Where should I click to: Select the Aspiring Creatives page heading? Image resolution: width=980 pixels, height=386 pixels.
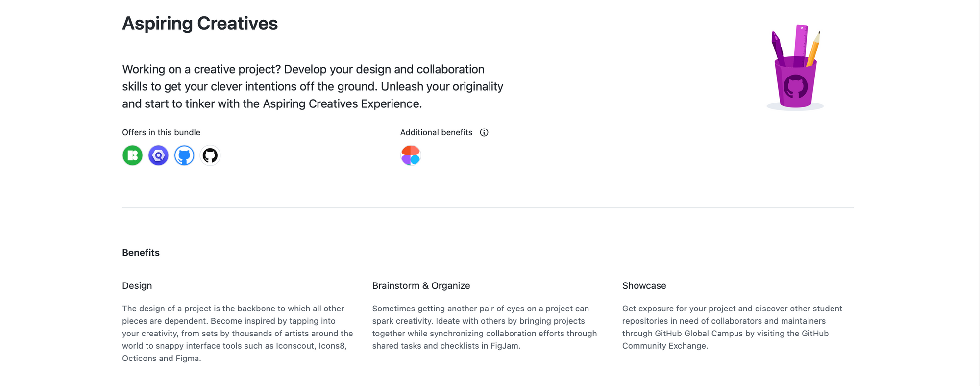coord(200,24)
